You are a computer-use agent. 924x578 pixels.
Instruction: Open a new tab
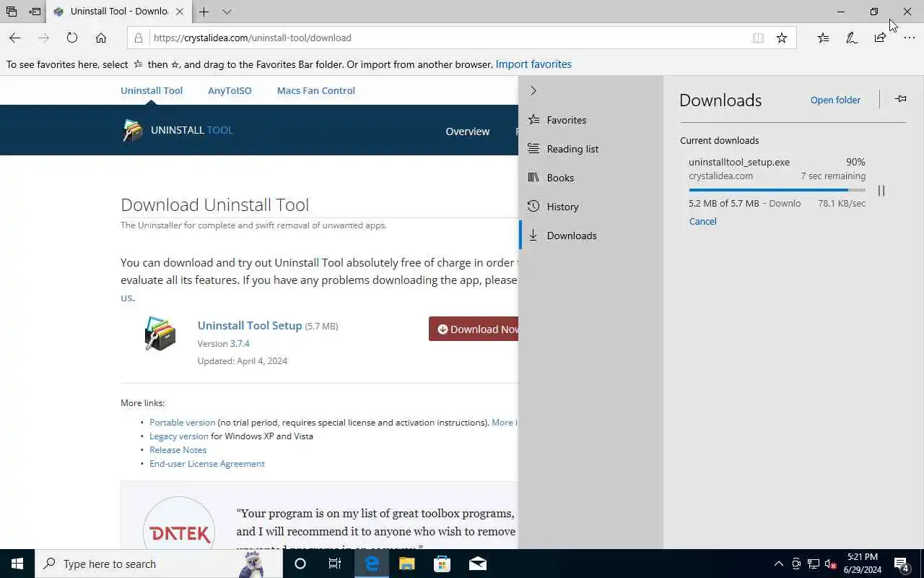tap(204, 12)
